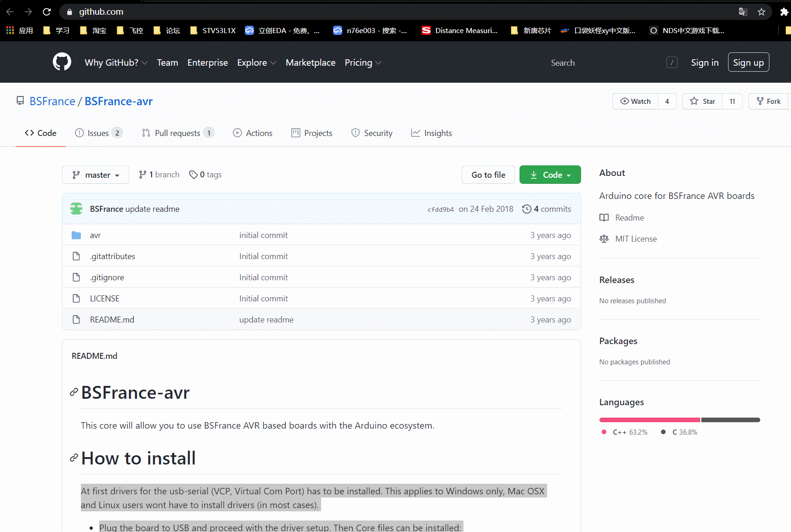Viewport: 791px width, 532px height.
Task: Click the MIT License scale icon
Action: [604, 239]
